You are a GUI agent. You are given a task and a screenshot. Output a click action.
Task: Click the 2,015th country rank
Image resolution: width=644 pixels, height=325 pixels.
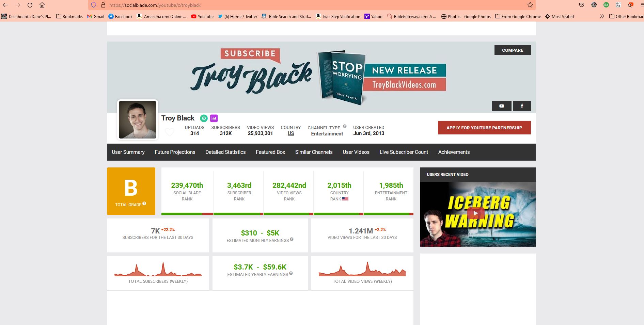click(339, 185)
